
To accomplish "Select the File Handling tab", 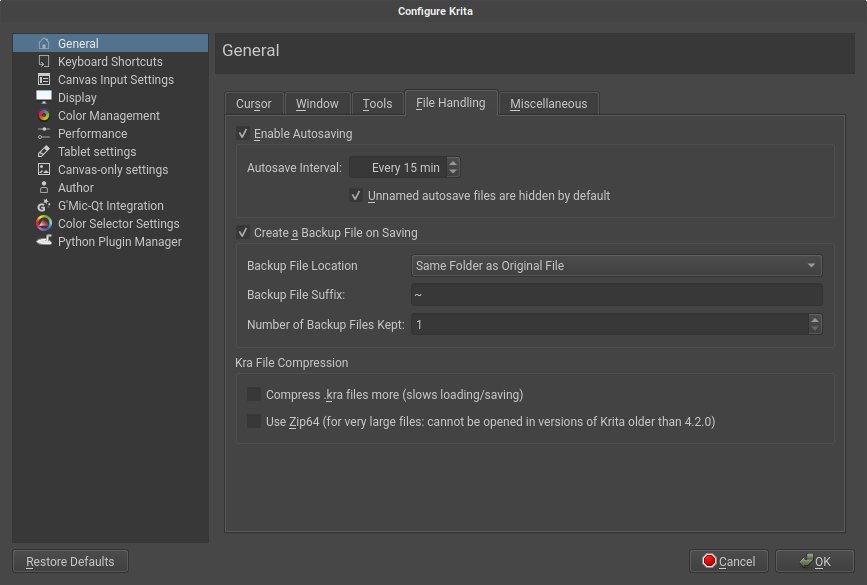I will [x=451, y=103].
